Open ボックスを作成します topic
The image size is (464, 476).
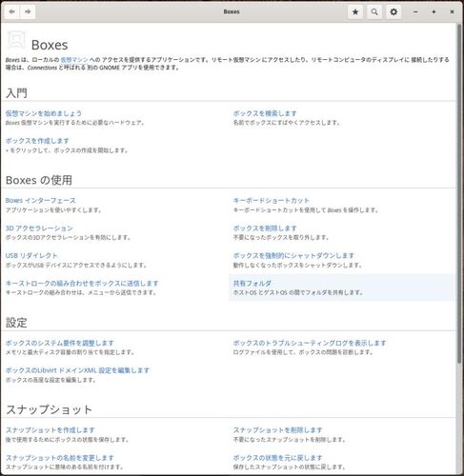[37, 141]
